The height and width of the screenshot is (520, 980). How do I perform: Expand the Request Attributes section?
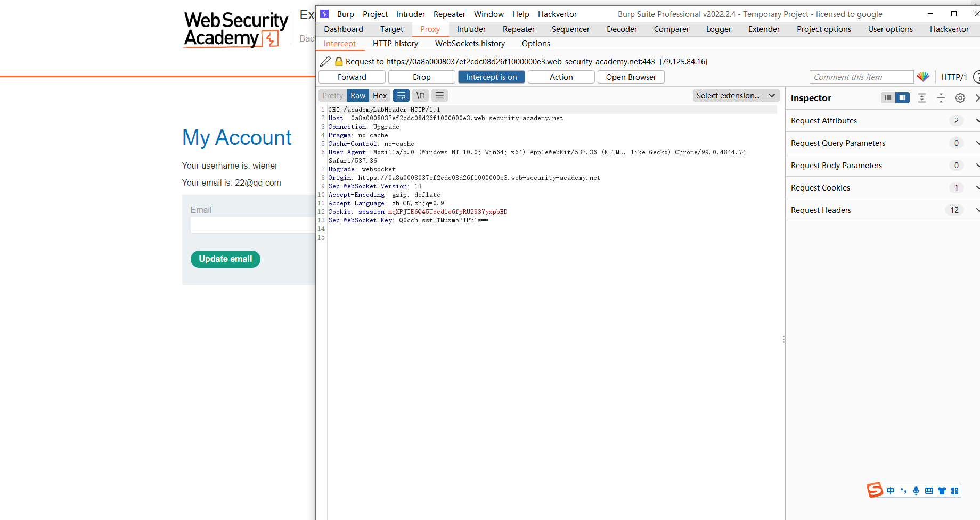click(x=883, y=121)
